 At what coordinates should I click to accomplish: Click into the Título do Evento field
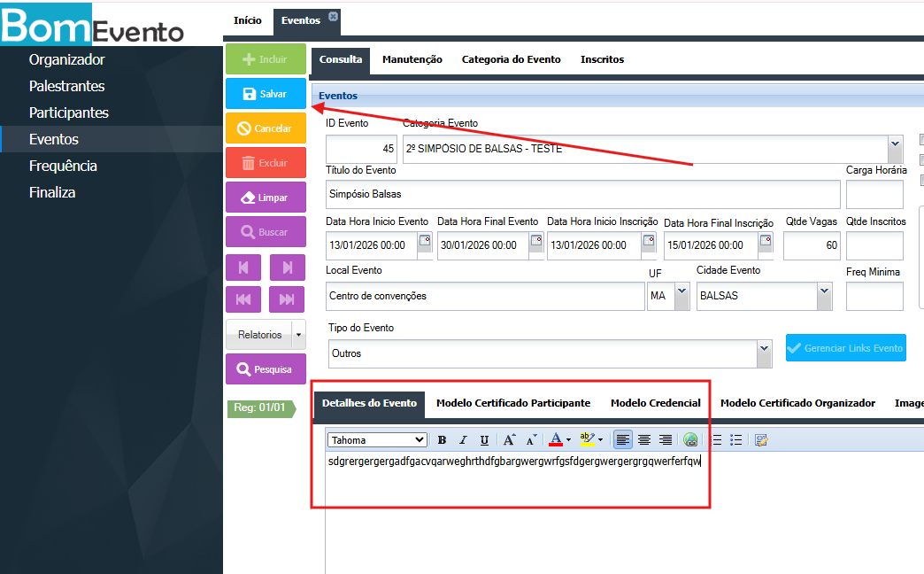click(582, 194)
